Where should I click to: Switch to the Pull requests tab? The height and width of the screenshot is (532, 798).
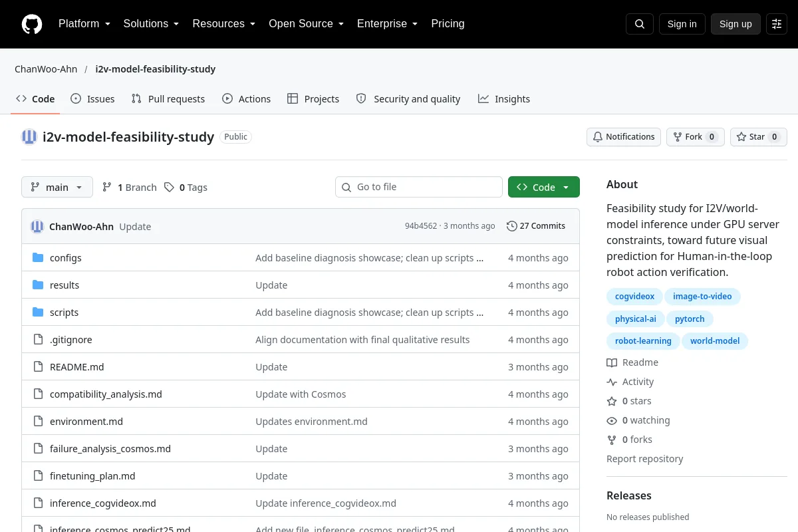(x=168, y=99)
